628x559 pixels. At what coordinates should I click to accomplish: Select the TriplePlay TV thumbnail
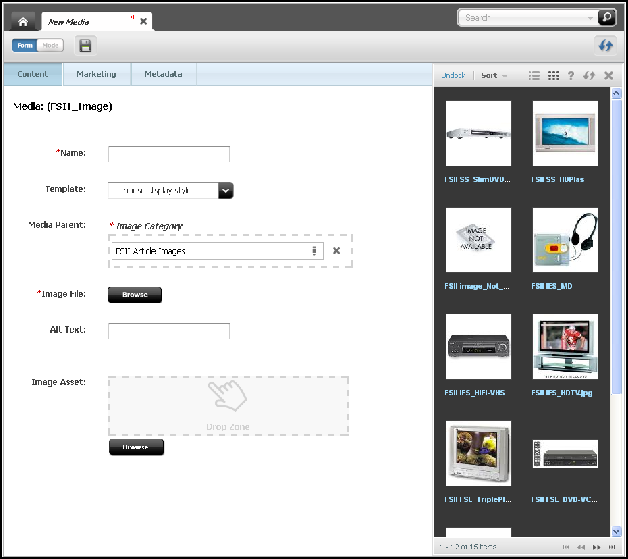478,453
